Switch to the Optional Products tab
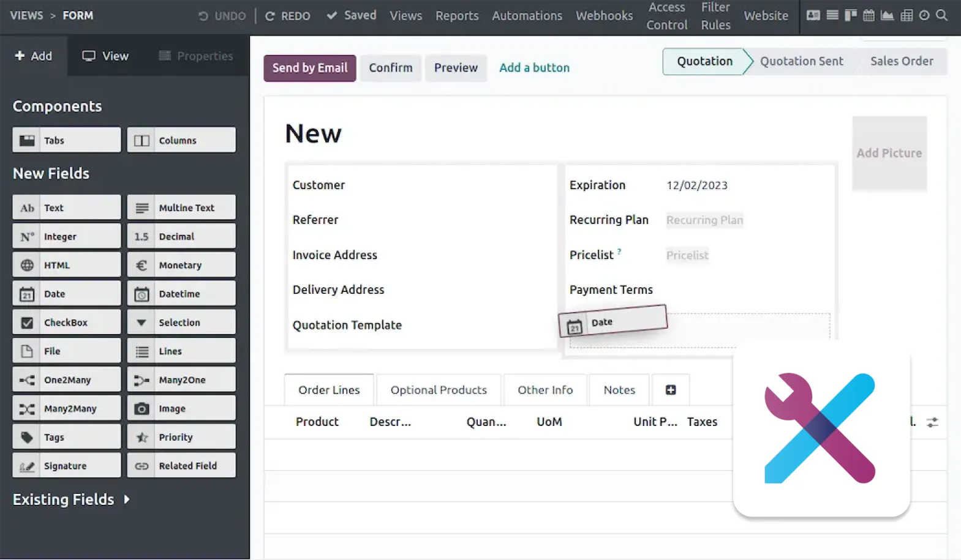Screen dimensions: 961x560 click(x=439, y=390)
